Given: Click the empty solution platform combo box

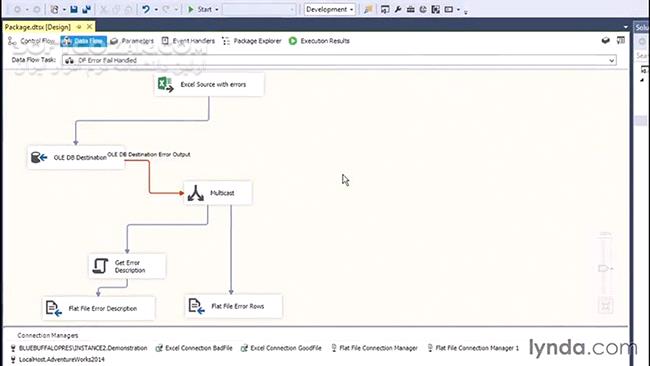Looking at the screenshot, I should (x=259, y=9).
